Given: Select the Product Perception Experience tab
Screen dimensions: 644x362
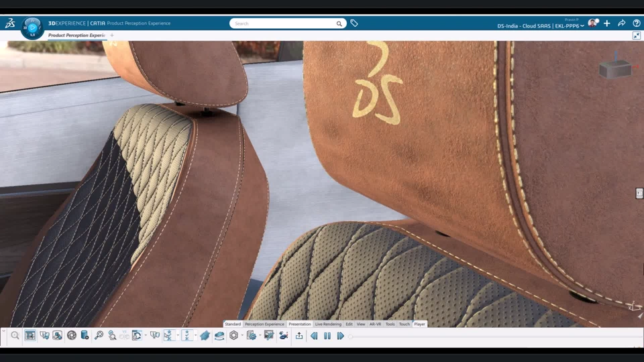Looking at the screenshot, I should pos(76,36).
